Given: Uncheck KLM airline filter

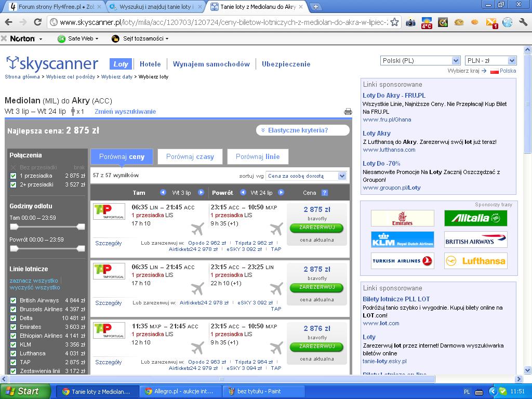Looking at the screenshot, I should click(x=13, y=344).
